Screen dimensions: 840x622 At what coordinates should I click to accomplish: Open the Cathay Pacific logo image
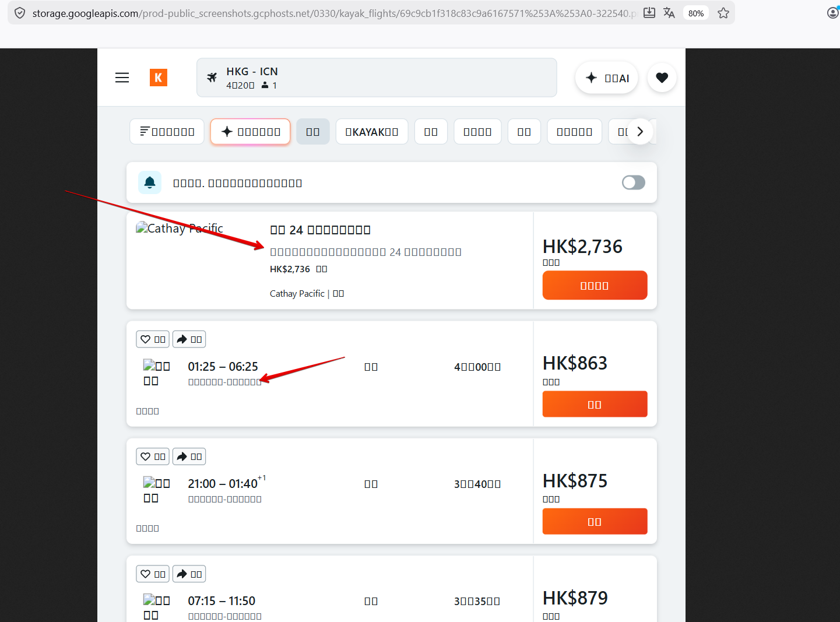[180, 228]
